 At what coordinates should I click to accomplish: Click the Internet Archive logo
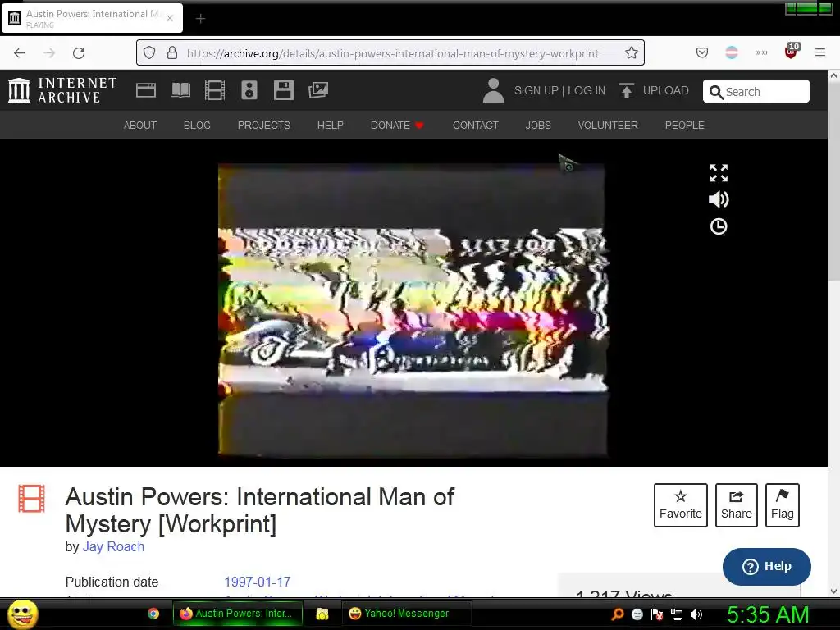62,90
